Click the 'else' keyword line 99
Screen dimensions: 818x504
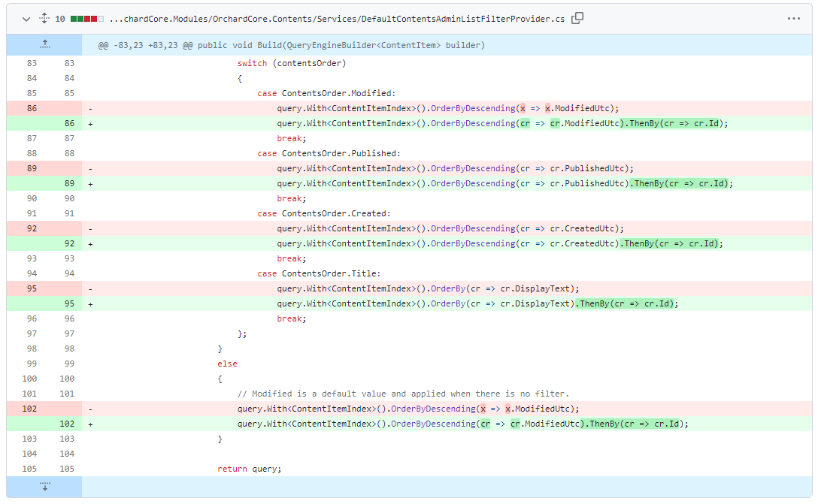tap(228, 364)
